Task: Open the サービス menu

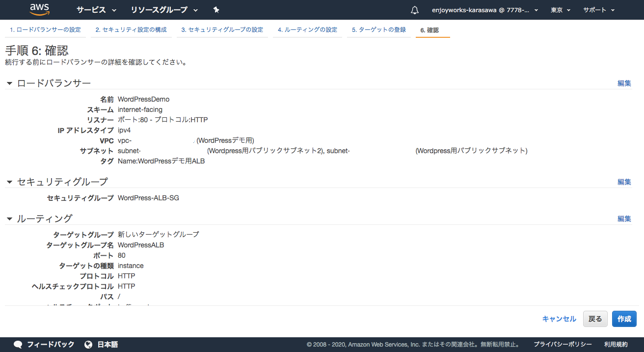Action: (96, 10)
